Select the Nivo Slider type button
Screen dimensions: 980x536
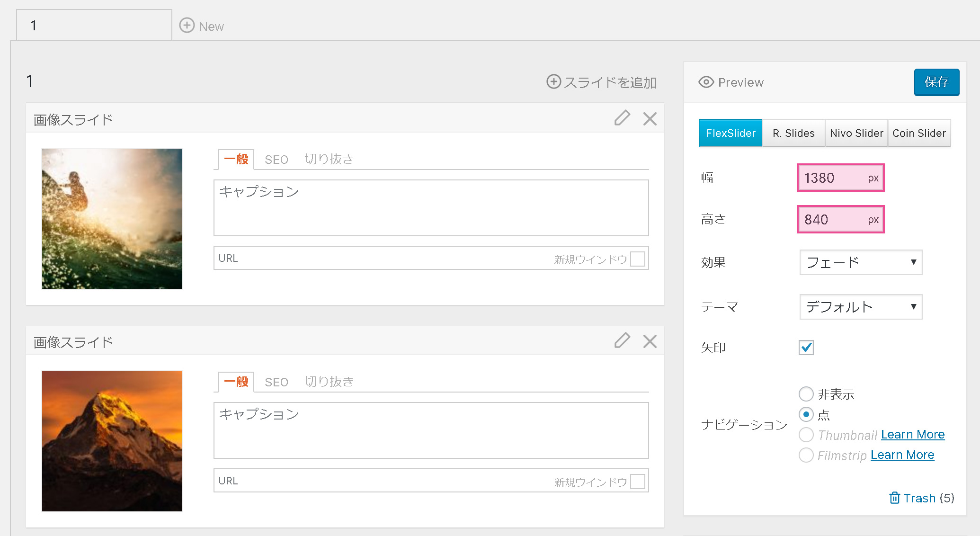point(856,133)
